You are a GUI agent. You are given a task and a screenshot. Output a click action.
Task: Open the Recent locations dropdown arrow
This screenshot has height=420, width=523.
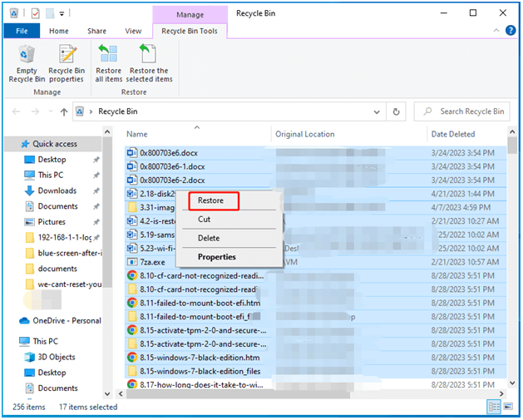[51, 111]
